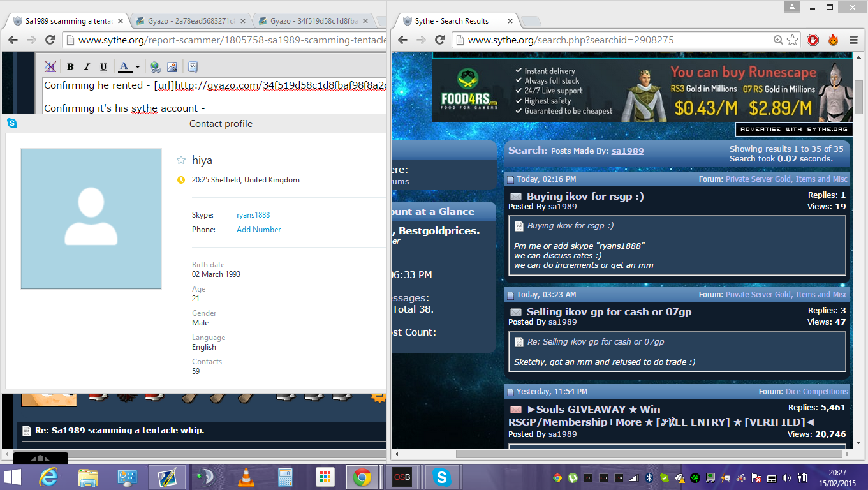Close the Gyazo 2a78ead5683271 tab
The image size is (868, 490).
[242, 21]
